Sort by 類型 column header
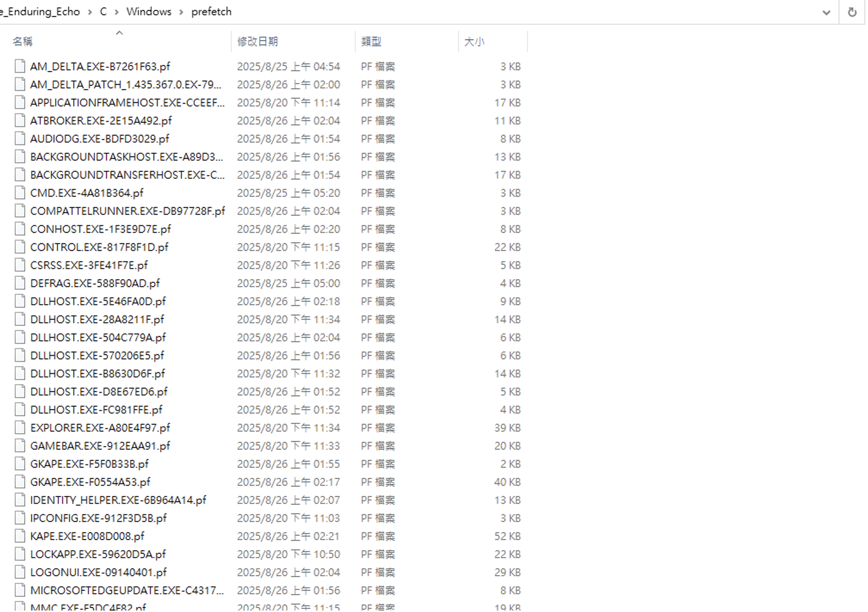 pos(371,41)
